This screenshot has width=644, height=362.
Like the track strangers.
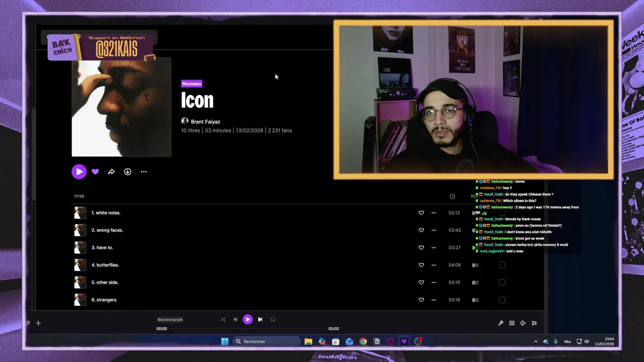(421, 300)
